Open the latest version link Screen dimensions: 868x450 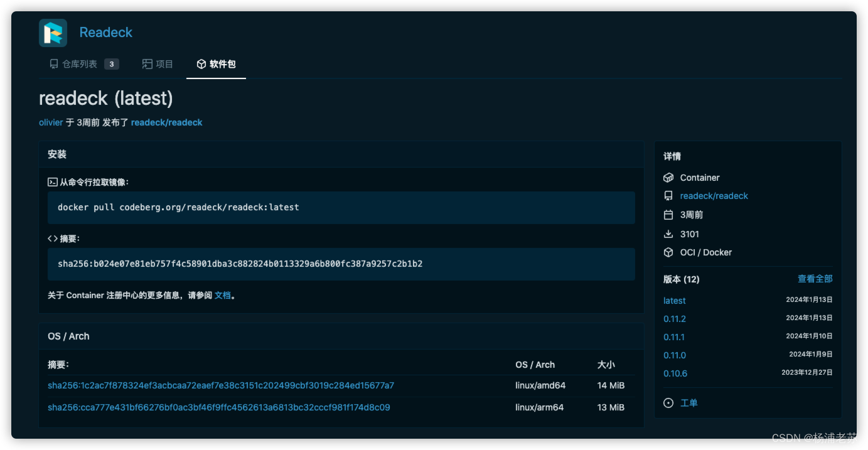675,301
